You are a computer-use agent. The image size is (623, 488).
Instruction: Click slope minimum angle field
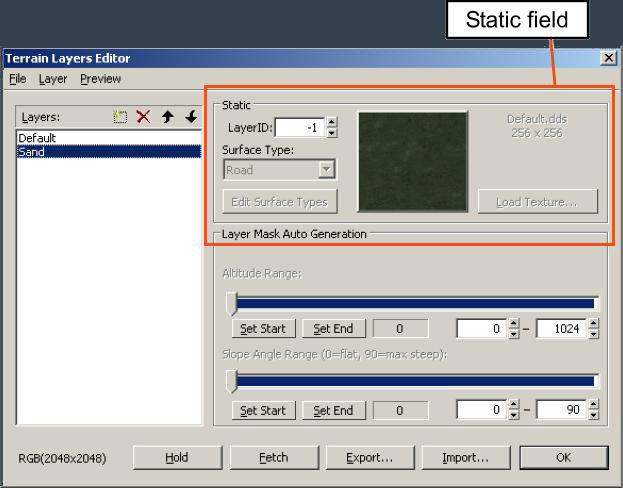[482, 409]
